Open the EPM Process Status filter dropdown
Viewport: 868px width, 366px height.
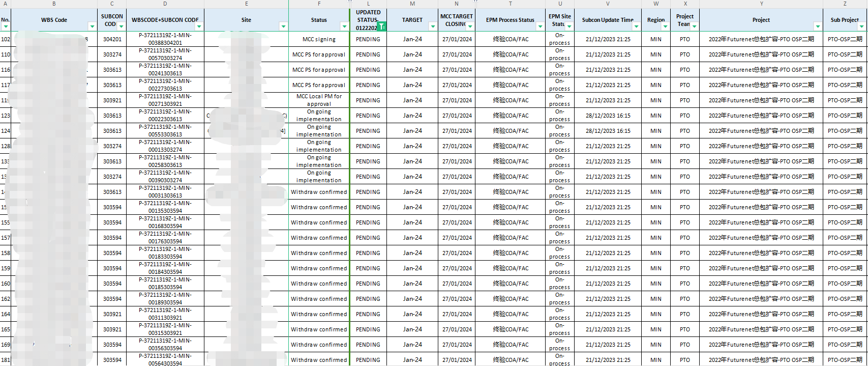(x=540, y=26)
